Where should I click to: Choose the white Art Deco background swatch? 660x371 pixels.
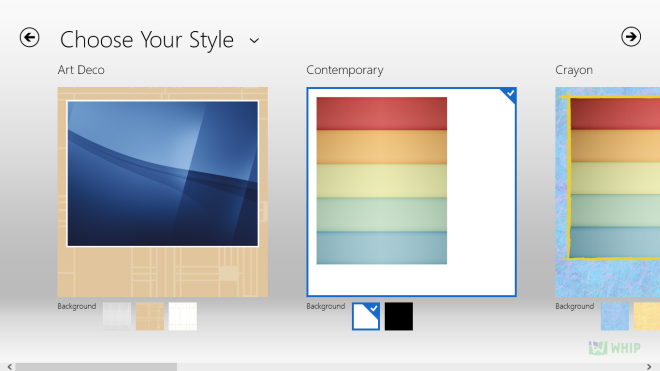click(x=183, y=316)
